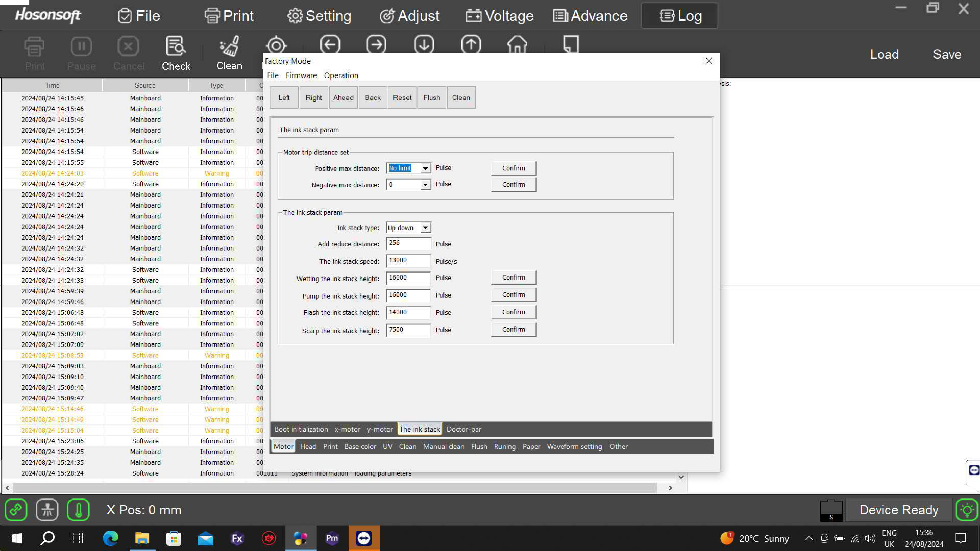Confirm the Wetting ink stack height value
The width and height of the screenshot is (980, 551).
(513, 278)
